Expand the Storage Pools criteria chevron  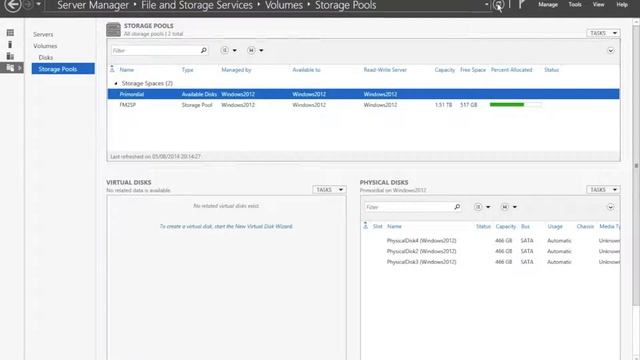tap(611, 51)
